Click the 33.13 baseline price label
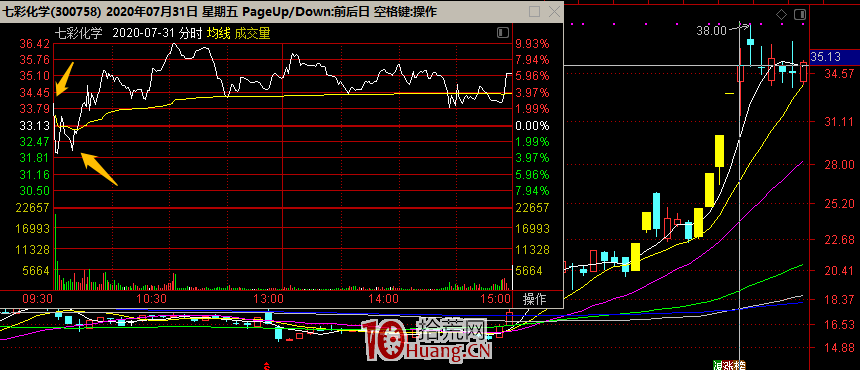860x370 pixels. point(34,126)
